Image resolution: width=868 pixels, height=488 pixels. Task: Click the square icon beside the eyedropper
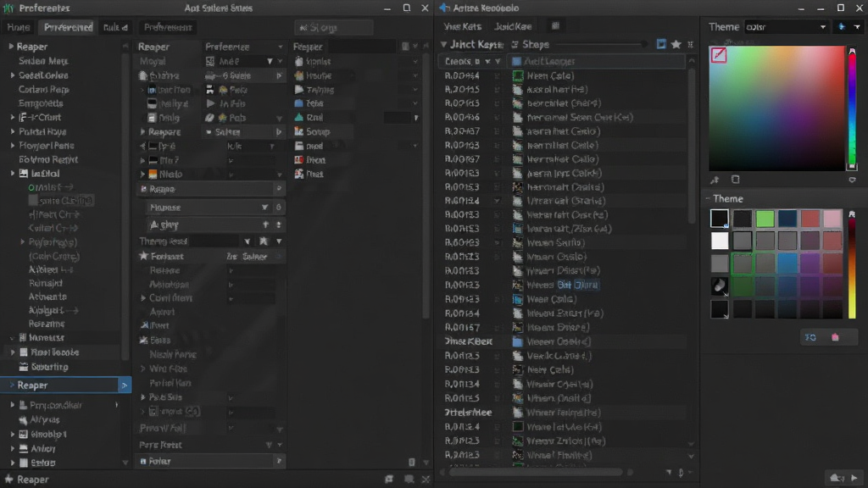coord(735,180)
